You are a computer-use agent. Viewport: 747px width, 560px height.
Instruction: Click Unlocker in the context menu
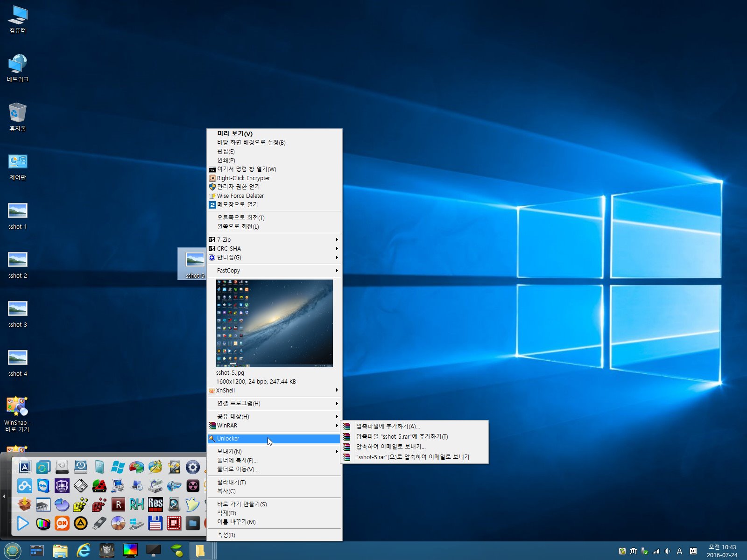coord(274,439)
